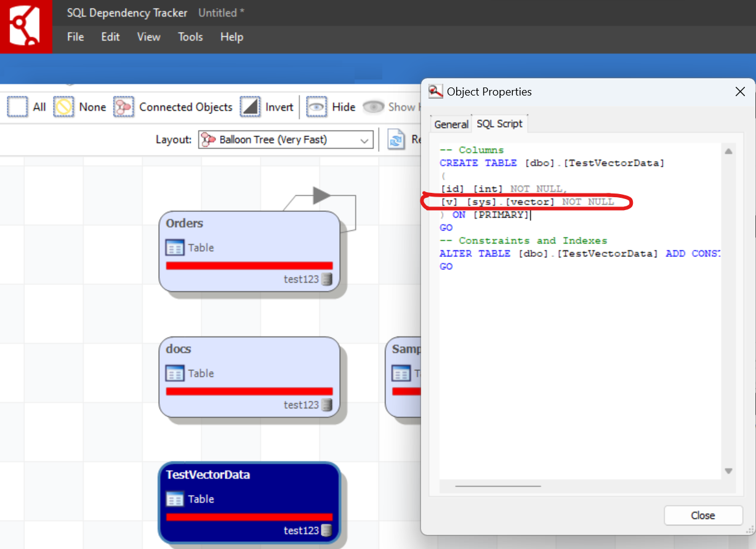
Task: Click the SQL script scroll up arrow
Action: click(x=728, y=152)
